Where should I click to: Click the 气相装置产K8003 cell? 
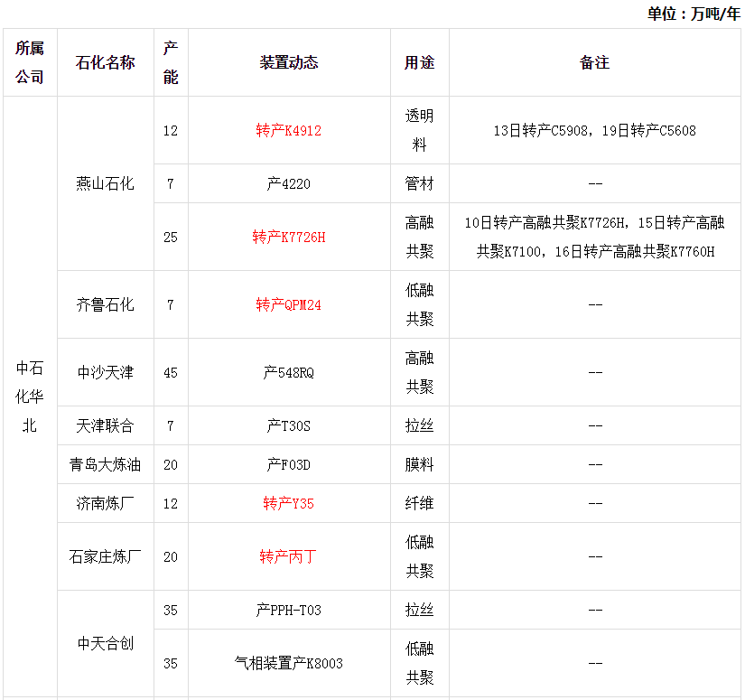[x=289, y=663]
